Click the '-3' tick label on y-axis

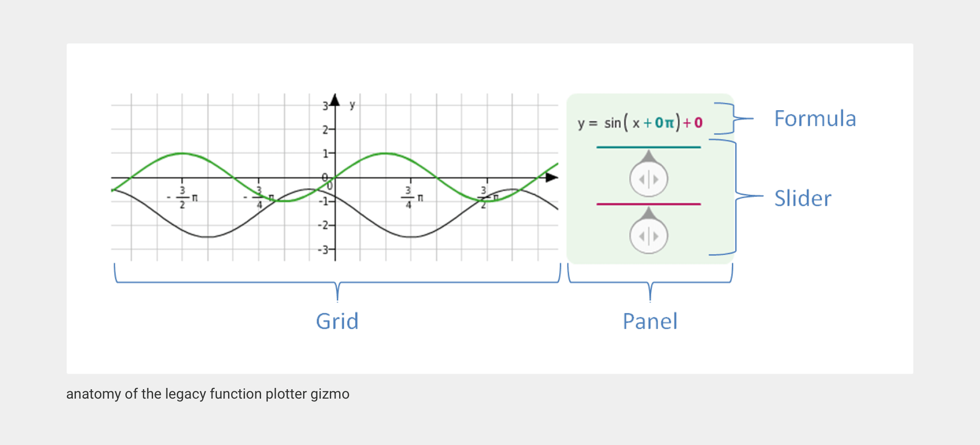pos(323,250)
